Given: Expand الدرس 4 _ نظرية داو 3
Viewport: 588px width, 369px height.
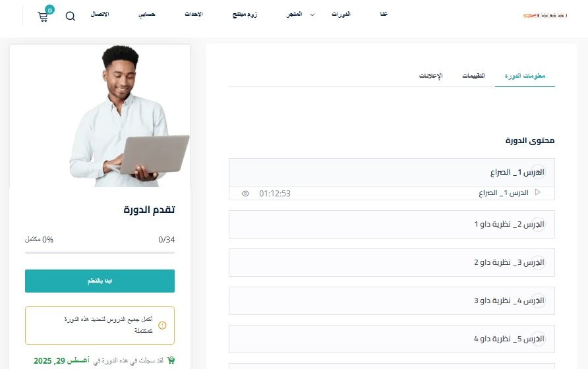Looking at the screenshot, I should point(392,300).
